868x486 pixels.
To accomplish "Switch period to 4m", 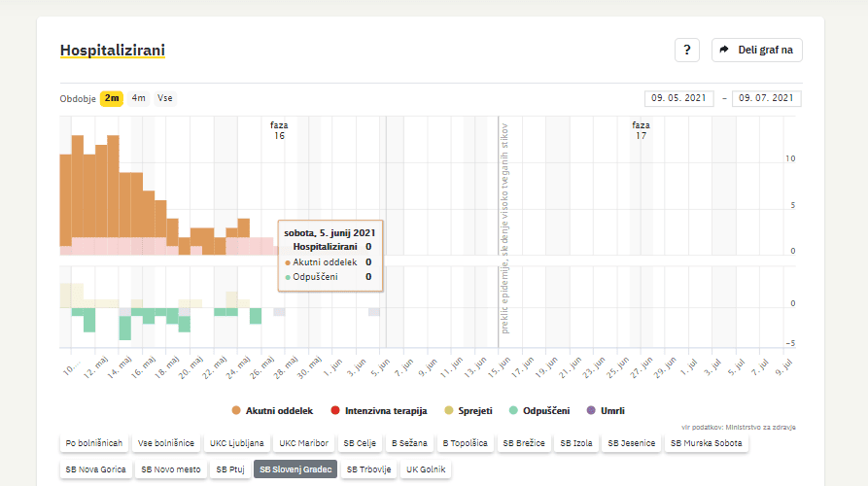I will [139, 98].
